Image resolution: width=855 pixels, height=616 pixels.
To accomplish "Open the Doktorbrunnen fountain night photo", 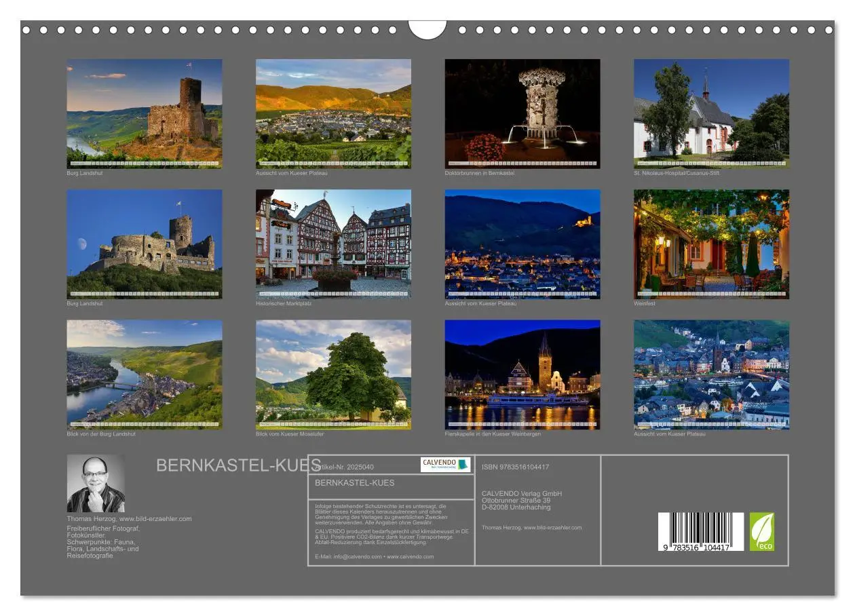I will pyautogui.click(x=522, y=113).
